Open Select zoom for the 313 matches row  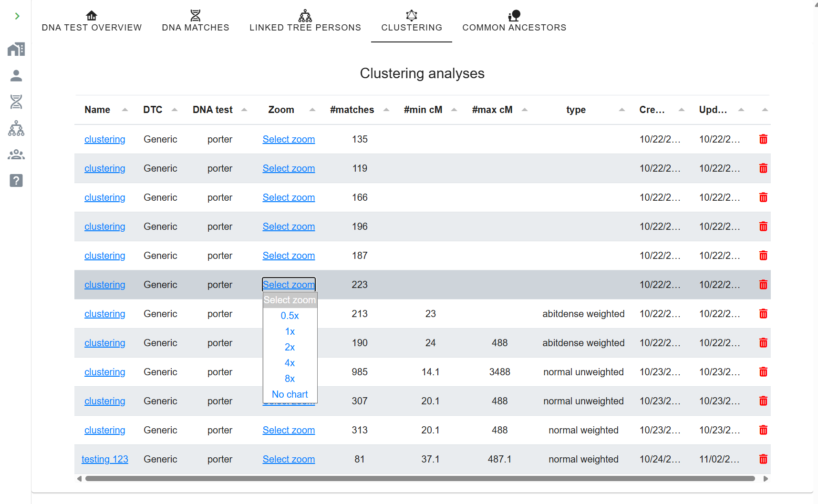[x=289, y=430]
